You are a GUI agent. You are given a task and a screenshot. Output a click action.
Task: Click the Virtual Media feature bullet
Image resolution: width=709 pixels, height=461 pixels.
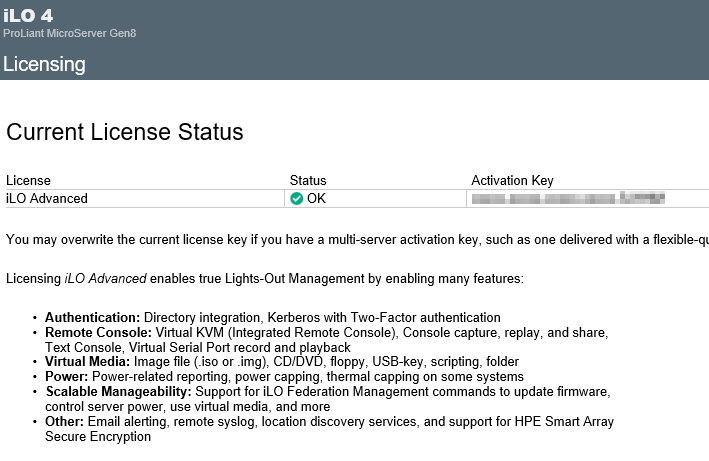[x=282, y=362]
